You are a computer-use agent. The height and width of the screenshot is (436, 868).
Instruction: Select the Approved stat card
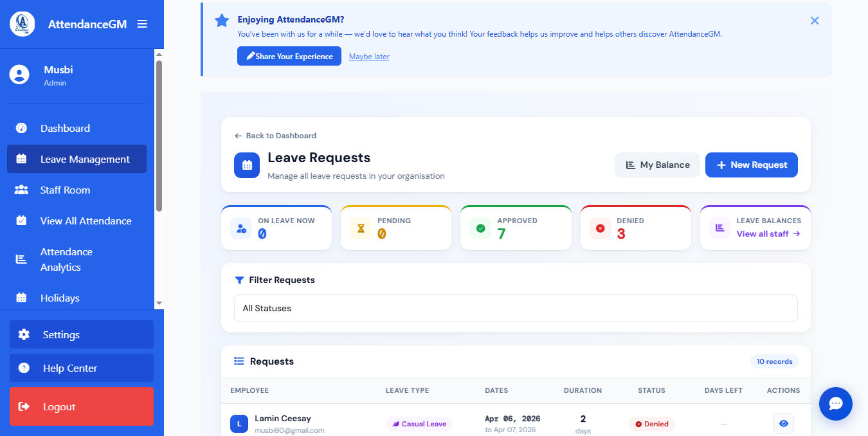[x=516, y=228]
